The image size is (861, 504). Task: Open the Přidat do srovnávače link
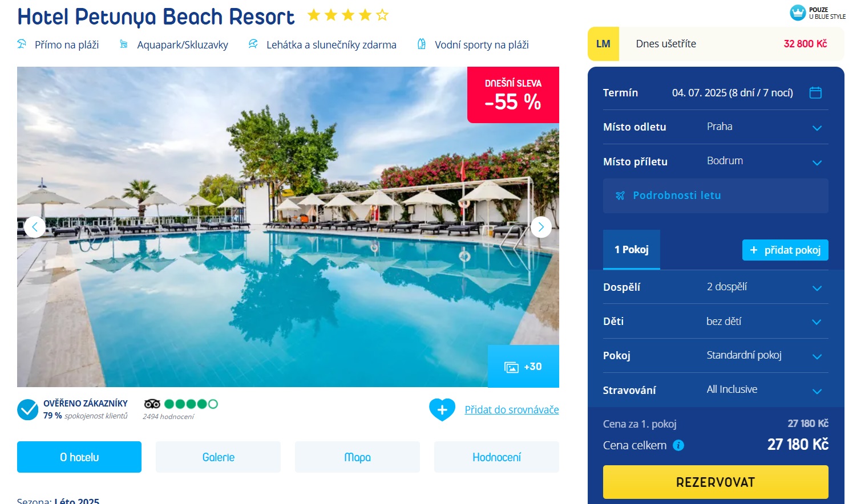(512, 409)
